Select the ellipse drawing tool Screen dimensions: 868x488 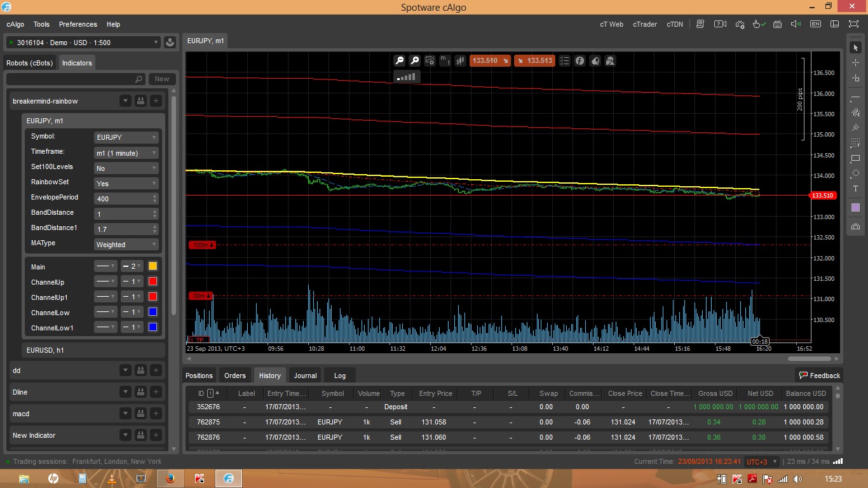tap(855, 173)
